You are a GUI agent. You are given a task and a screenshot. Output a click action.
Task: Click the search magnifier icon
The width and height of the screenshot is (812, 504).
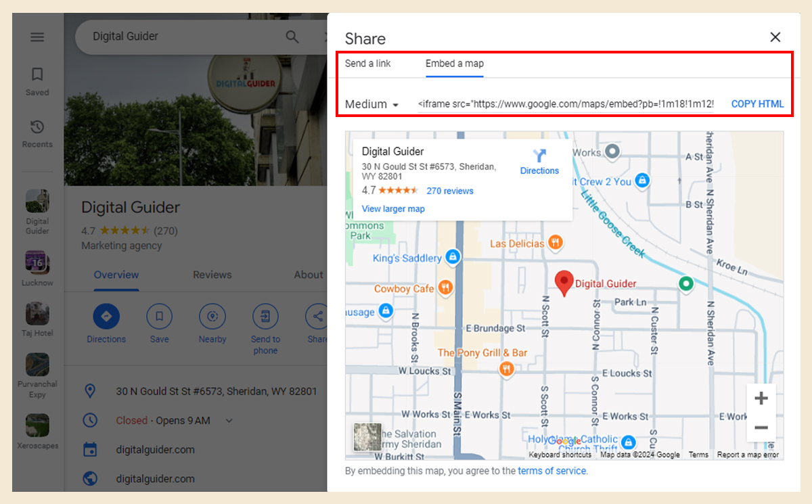pyautogui.click(x=292, y=37)
